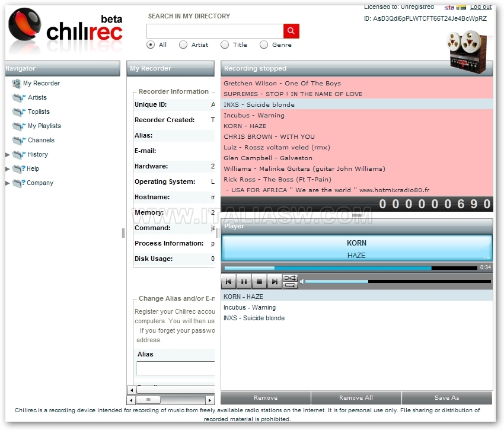The height and width of the screenshot is (430, 504).
Task: Select Incubus - Warning in recordings list
Action: point(357,115)
